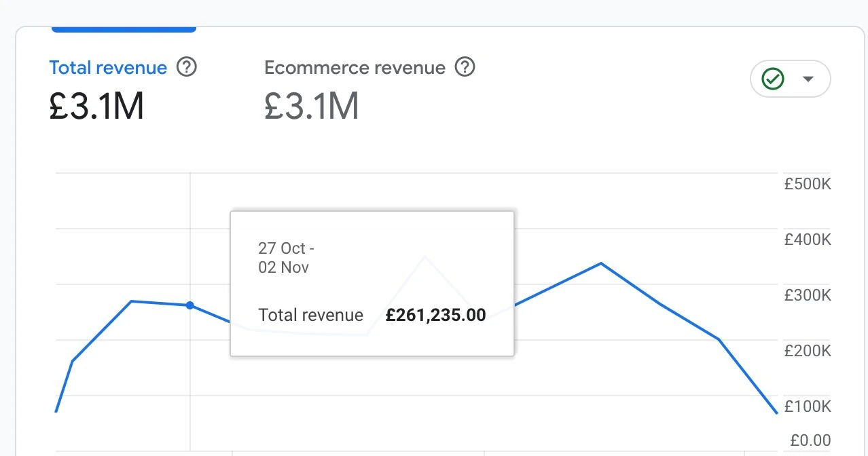The width and height of the screenshot is (868, 456).
Task: Click the "27 Oct - 02 Nov" tooltip date range
Action: pos(286,258)
